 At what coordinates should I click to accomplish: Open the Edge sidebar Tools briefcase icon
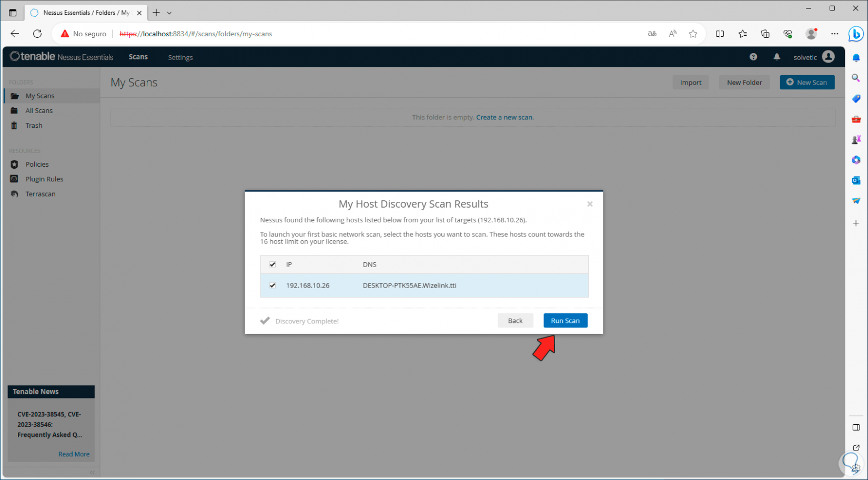pos(856,119)
